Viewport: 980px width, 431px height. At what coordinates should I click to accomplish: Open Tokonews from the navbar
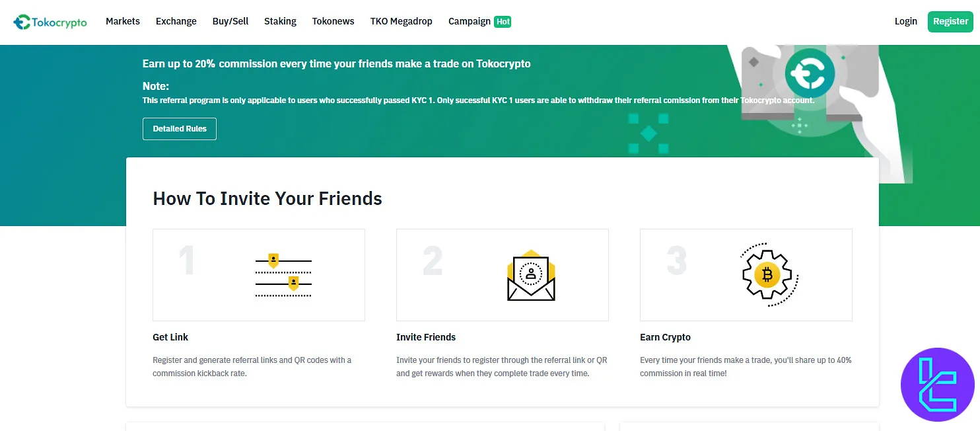point(333,21)
